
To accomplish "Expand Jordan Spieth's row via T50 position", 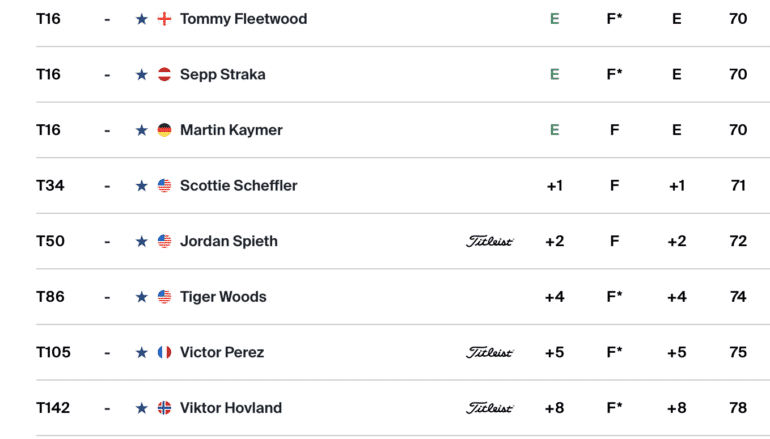I will [49, 241].
